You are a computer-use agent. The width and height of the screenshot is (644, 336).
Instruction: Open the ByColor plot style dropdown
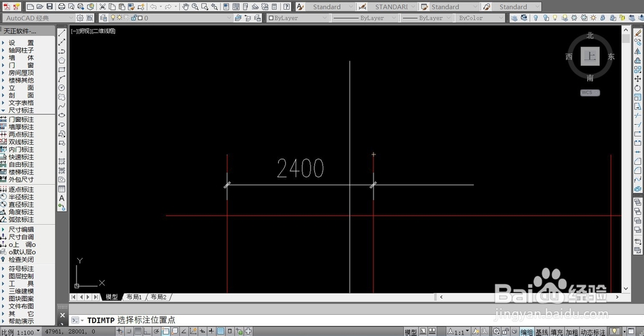(x=480, y=18)
